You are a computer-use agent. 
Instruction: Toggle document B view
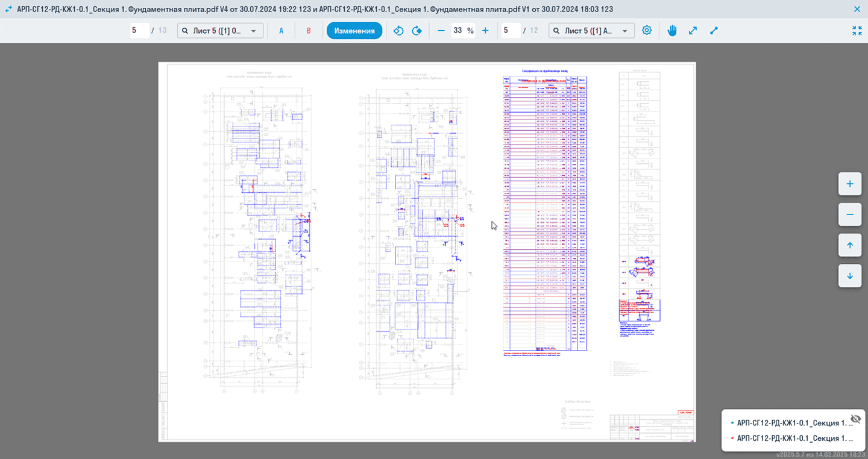point(309,31)
